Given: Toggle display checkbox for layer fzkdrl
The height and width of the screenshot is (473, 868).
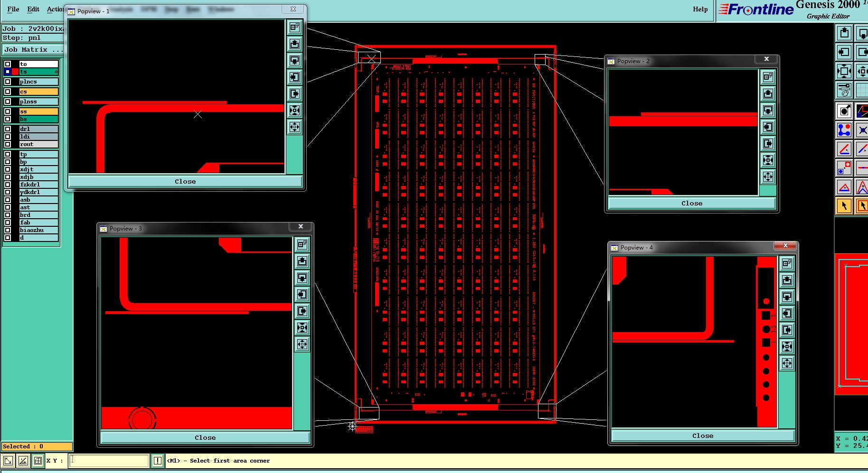Looking at the screenshot, I should coord(8,185).
